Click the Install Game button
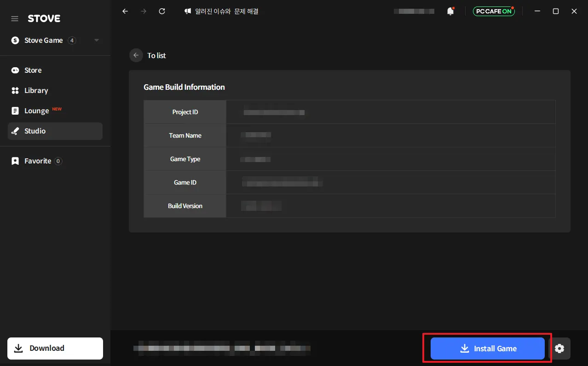 pos(488,349)
